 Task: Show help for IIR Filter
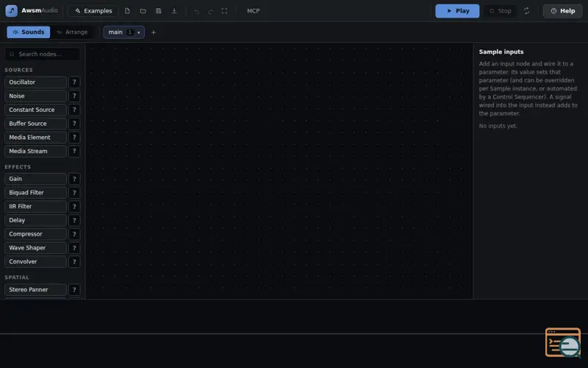(74, 207)
